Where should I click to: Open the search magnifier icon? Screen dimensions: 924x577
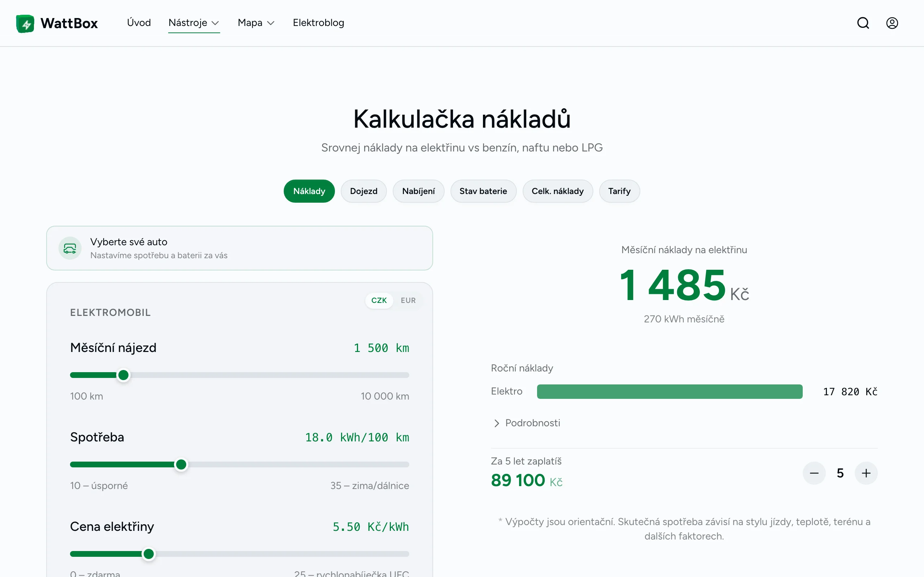pyautogui.click(x=863, y=23)
